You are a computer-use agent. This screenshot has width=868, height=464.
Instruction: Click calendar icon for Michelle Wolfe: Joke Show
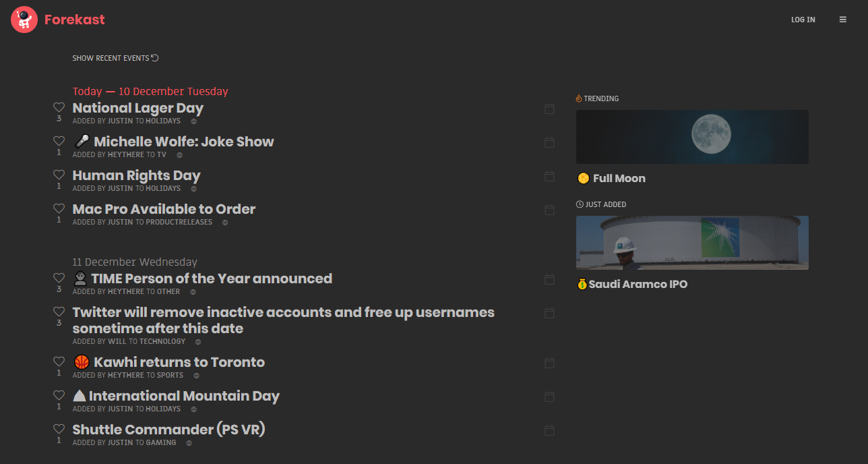click(x=549, y=142)
